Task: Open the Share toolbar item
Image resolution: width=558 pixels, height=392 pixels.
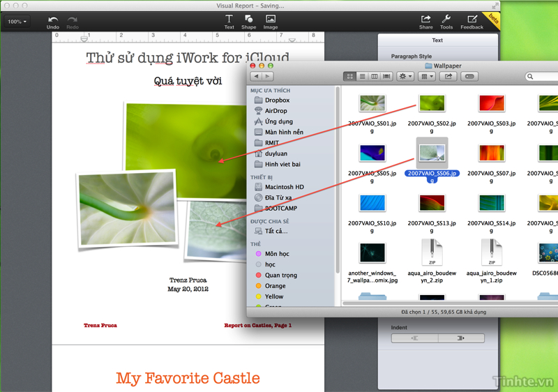Action: 426,22
